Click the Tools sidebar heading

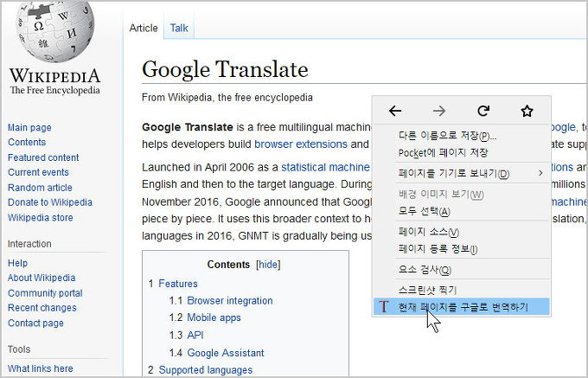click(x=19, y=349)
